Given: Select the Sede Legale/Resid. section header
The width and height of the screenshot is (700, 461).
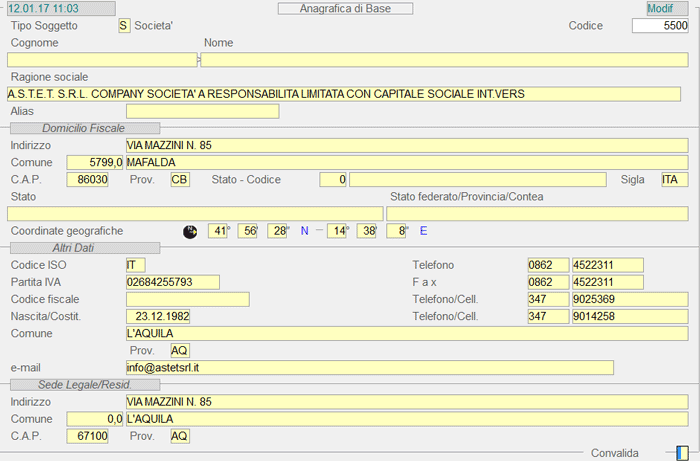Looking at the screenshot, I should (83, 384).
